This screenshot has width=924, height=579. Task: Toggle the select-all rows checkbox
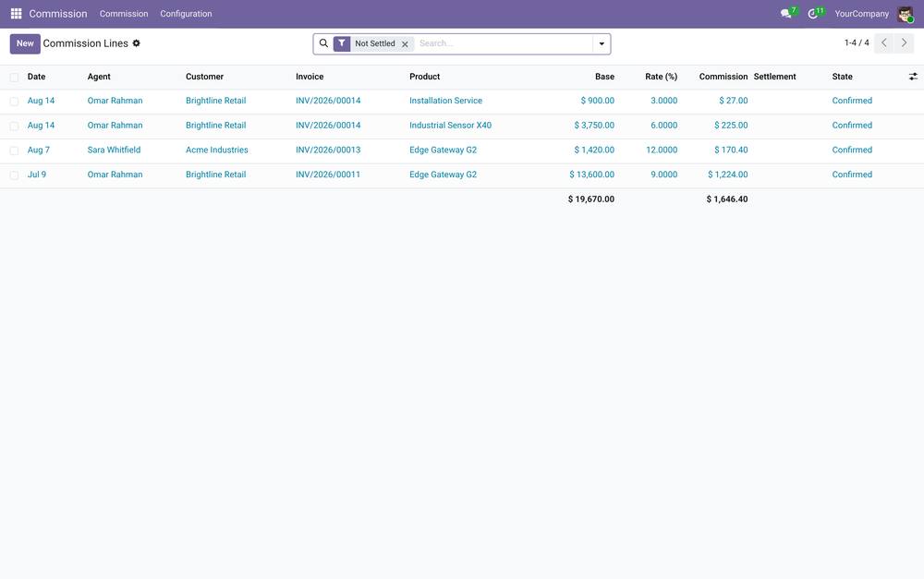14,78
